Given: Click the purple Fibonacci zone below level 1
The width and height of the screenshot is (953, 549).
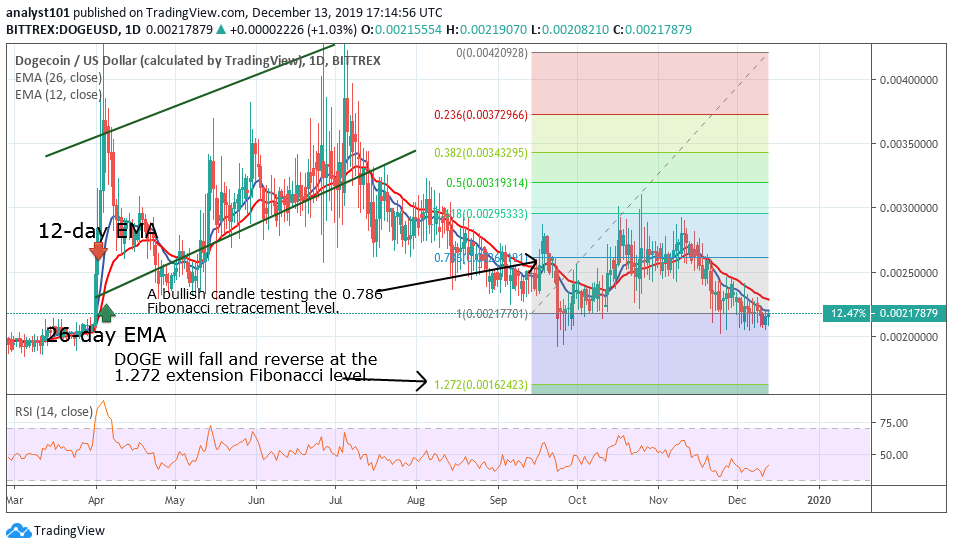Looking at the screenshot, I should (650, 350).
